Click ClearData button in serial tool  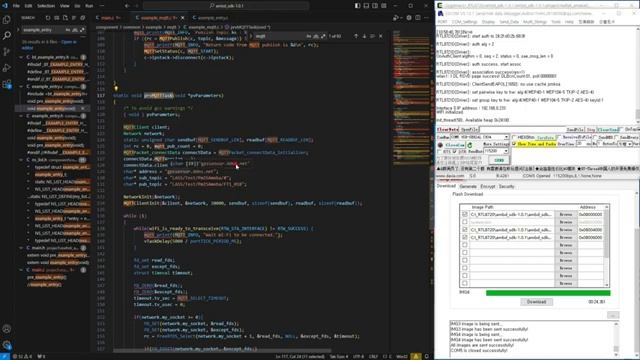tap(447, 129)
